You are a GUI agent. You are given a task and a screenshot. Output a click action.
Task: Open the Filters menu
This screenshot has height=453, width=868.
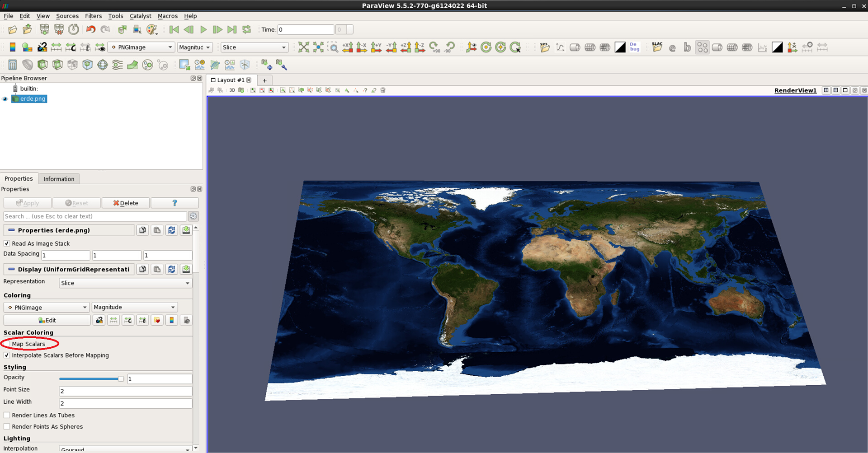tap(93, 16)
